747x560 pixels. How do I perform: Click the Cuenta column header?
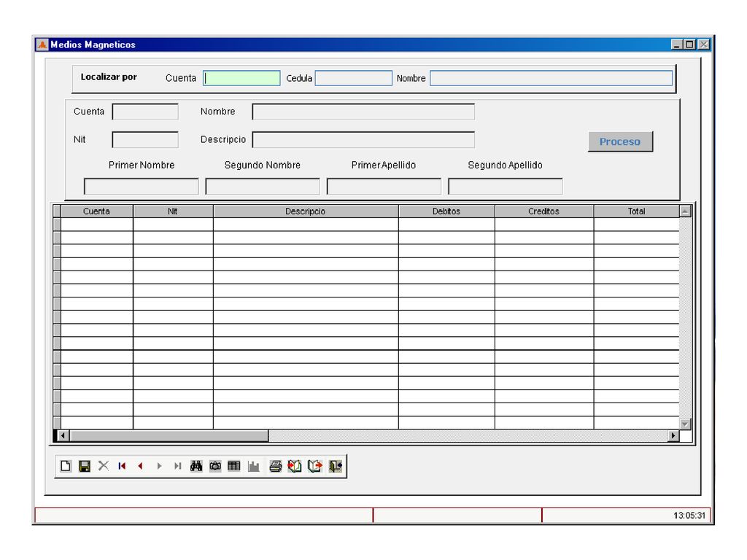(x=97, y=211)
